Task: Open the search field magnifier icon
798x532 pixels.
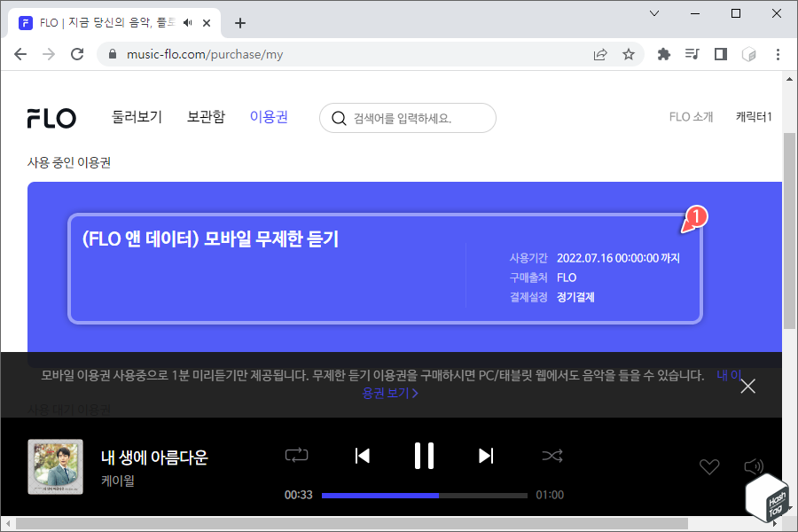Action: click(339, 117)
